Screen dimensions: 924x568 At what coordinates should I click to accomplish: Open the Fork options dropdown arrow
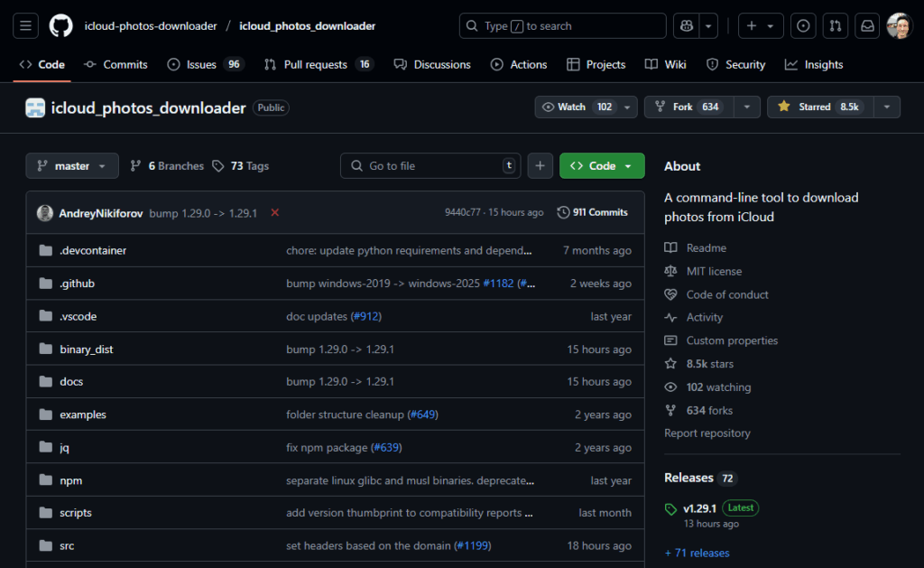click(x=746, y=107)
